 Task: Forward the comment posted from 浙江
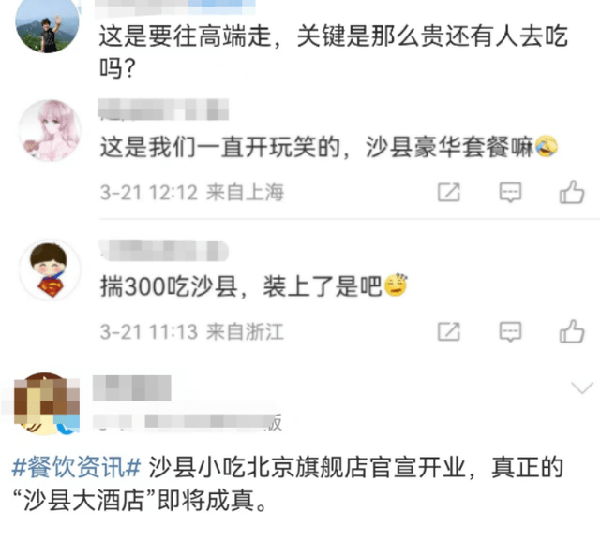tap(448, 331)
